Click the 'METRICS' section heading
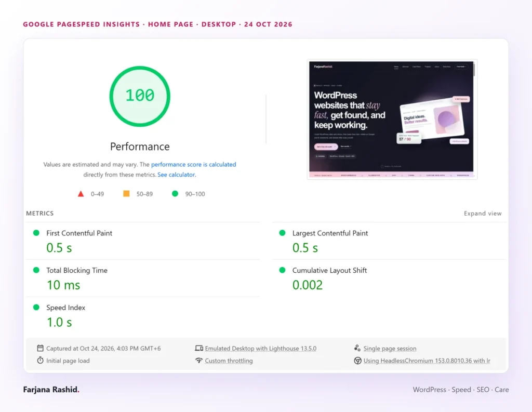532x412 pixels. [x=39, y=213]
